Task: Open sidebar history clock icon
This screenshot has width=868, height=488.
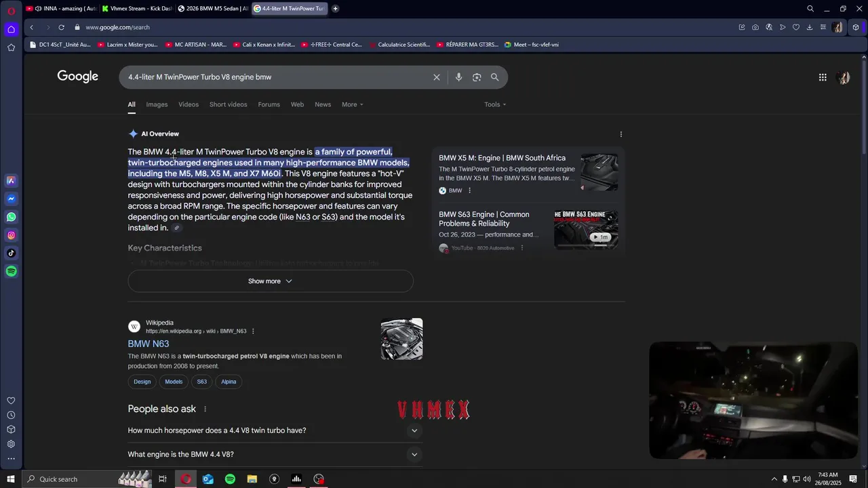Action: pyautogui.click(x=11, y=415)
